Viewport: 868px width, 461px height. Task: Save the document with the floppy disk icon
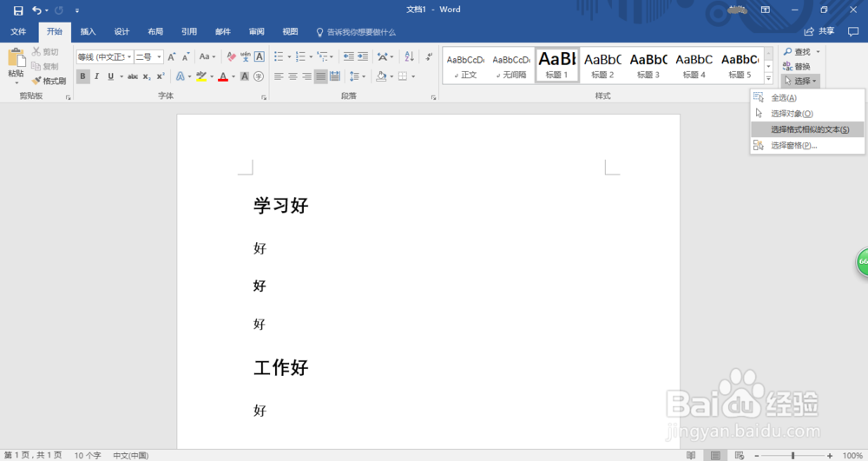click(18, 10)
